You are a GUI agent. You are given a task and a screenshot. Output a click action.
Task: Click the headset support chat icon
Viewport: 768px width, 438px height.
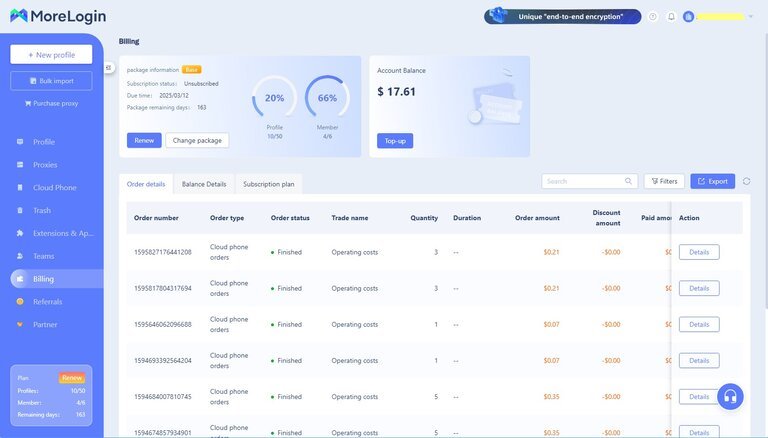click(730, 397)
